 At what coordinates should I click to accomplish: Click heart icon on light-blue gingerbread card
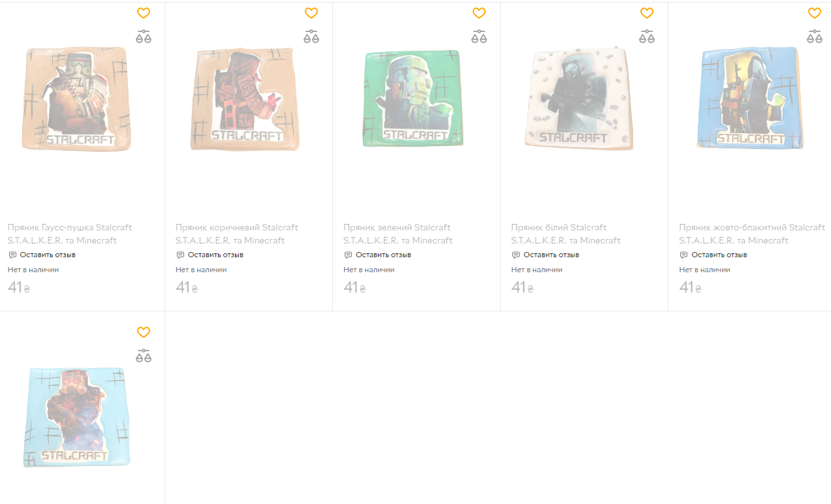[x=144, y=332]
